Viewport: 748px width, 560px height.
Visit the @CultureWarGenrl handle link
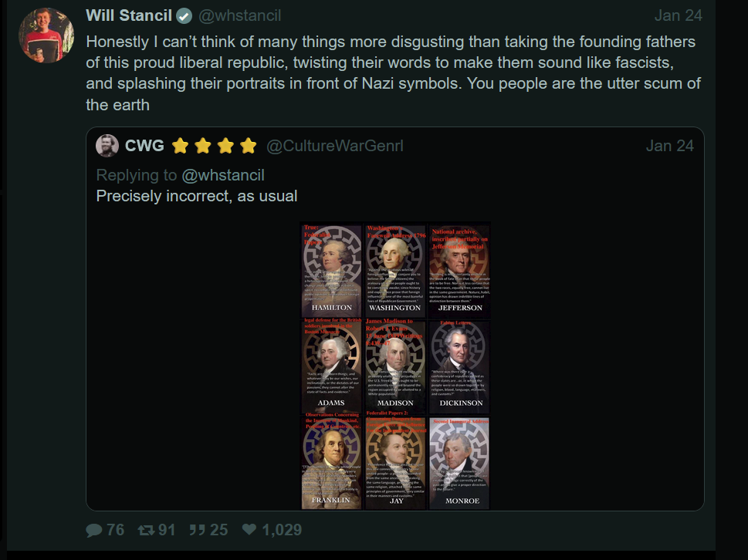pos(335,146)
